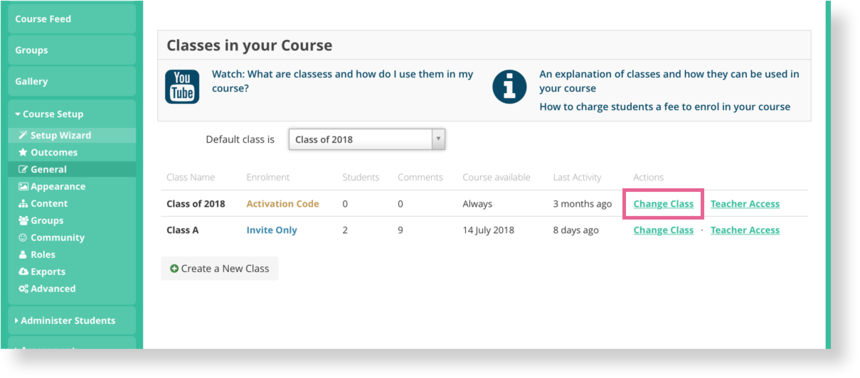Open the Default class dropdown
Image resolution: width=860 pixels, height=378 pixels.
click(x=367, y=139)
